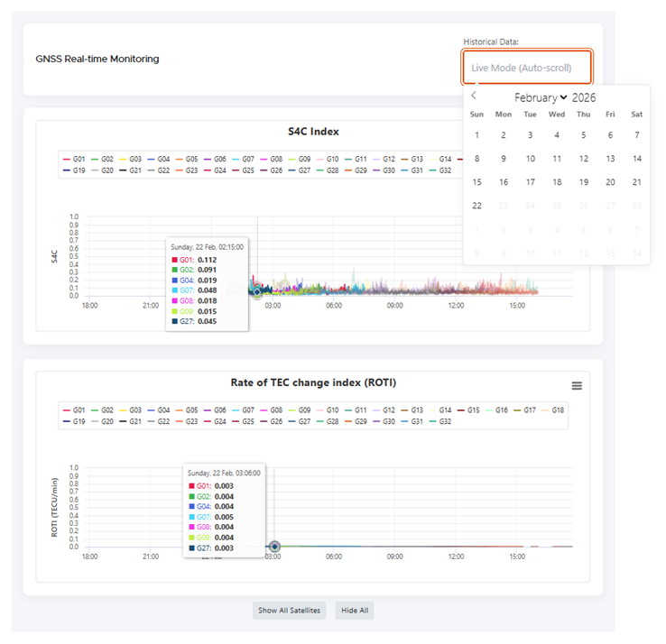Image resolution: width=666 pixels, height=644 pixels.
Task: Click the highlighted data marker on ROTI chart
Action: click(274, 547)
